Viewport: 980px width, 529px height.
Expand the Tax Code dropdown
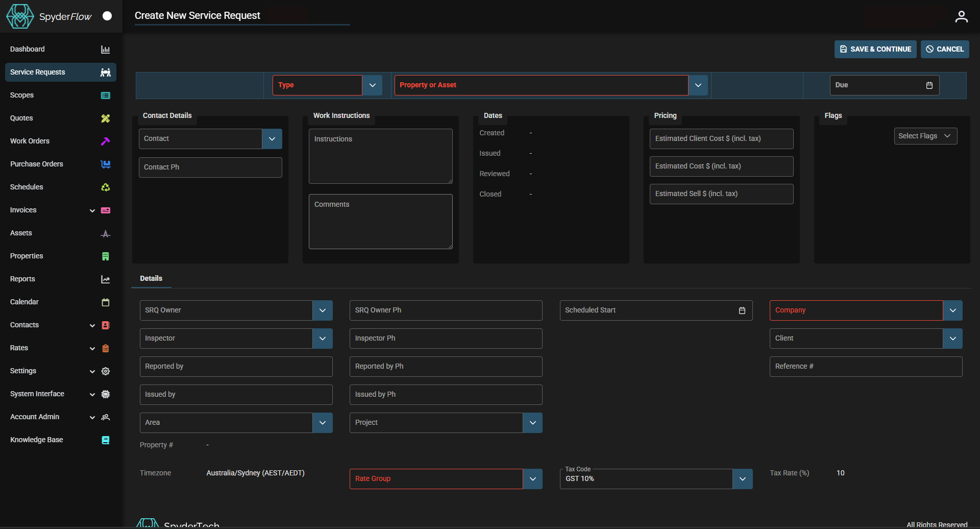click(743, 478)
